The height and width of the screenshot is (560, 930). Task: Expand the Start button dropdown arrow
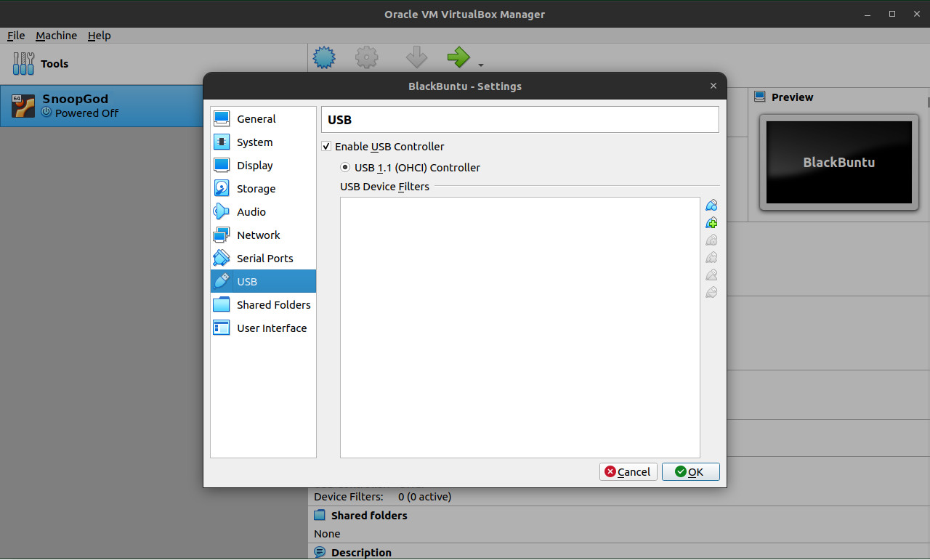[x=481, y=65]
